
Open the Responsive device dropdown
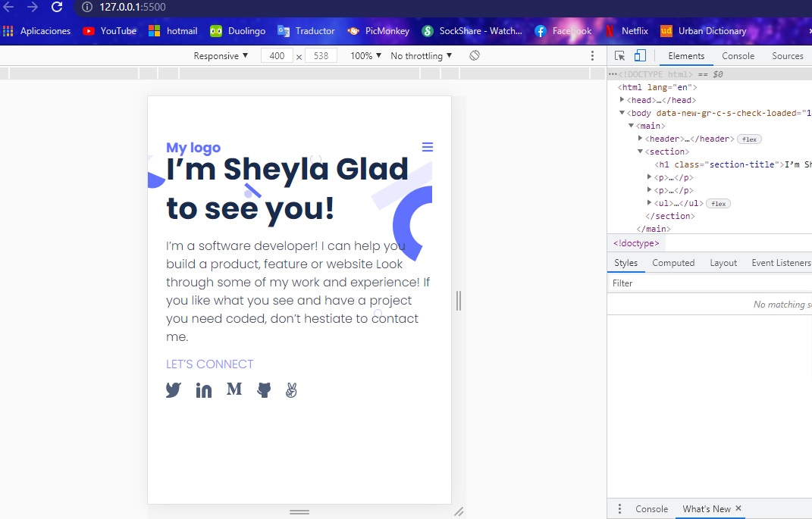[221, 55]
